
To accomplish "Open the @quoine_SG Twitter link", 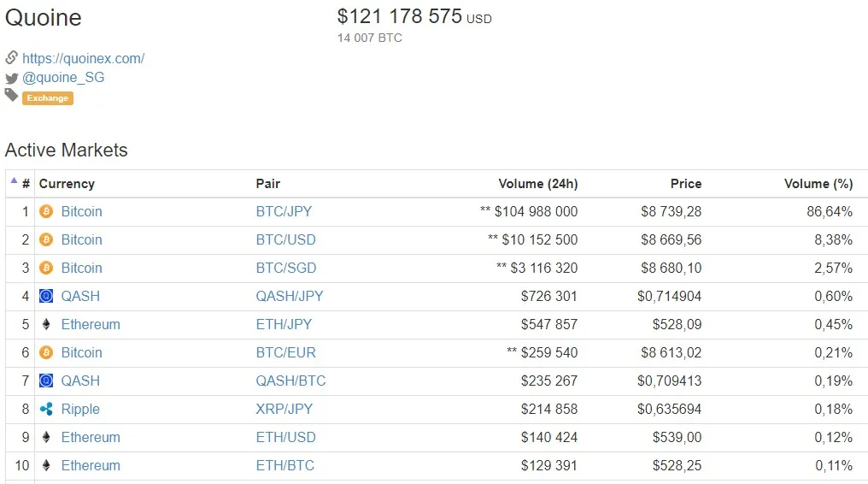I will click(x=63, y=78).
